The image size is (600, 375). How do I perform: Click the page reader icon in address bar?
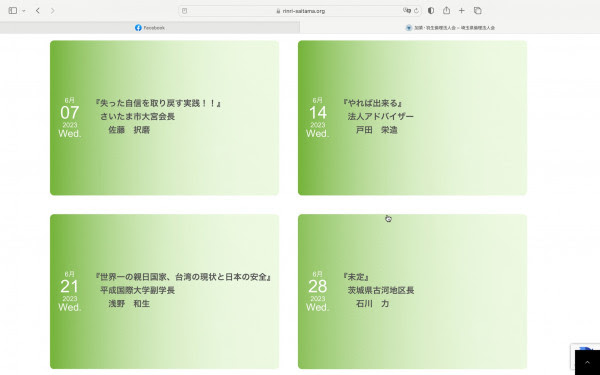pos(184,11)
